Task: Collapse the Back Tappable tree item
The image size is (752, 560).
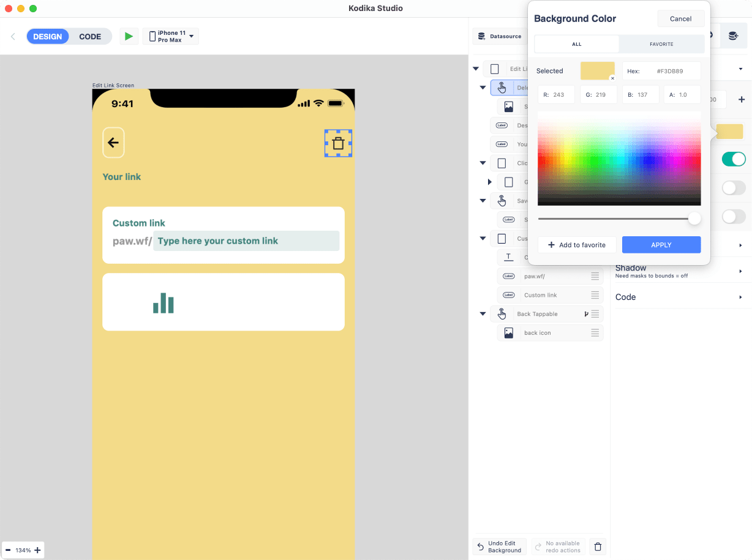Action: coord(483,314)
